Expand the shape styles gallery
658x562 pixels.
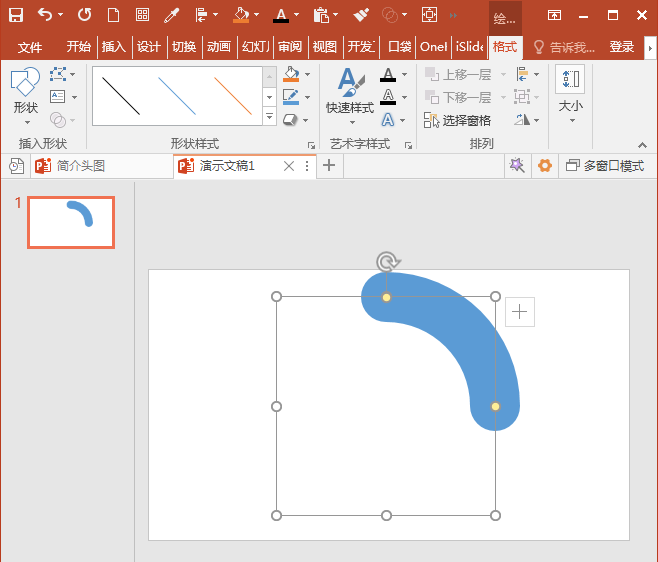click(269, 116)
